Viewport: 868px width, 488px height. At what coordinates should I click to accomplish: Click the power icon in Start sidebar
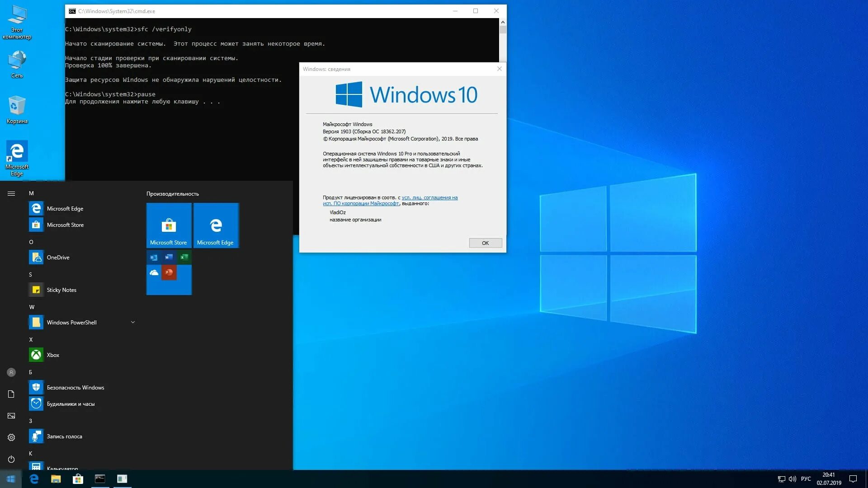[11, 459]
